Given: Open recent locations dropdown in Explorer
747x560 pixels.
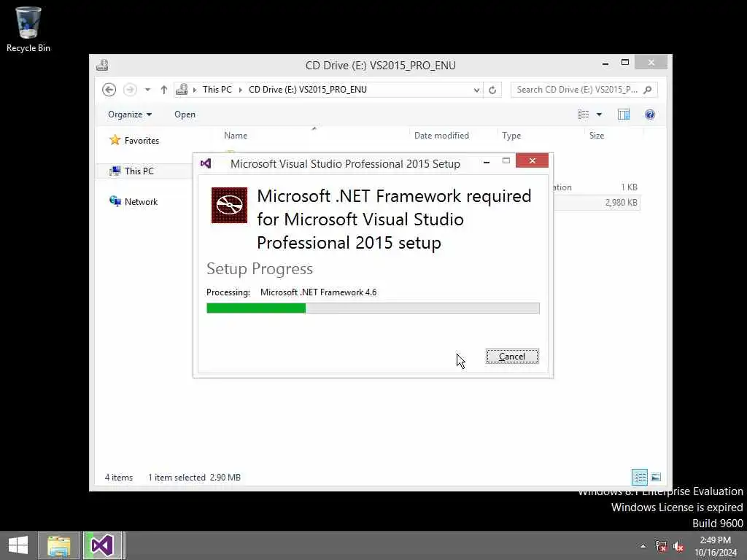Looking at the screenshot, I should pos(147,90).
